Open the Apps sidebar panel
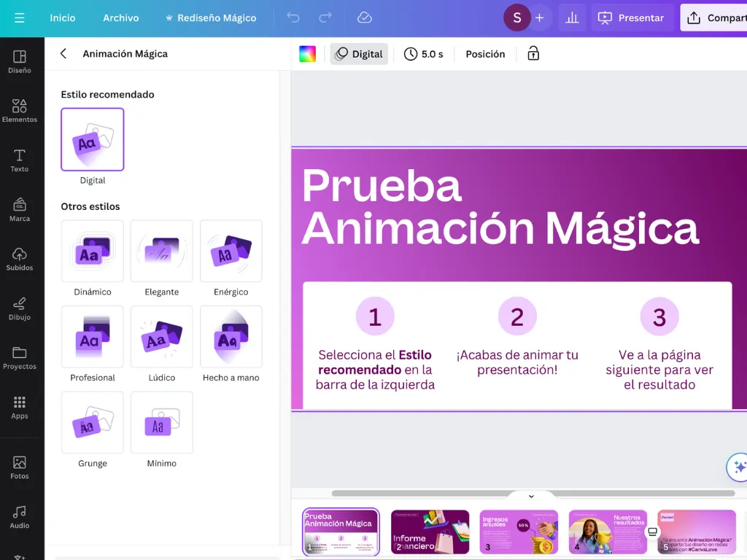This screenshot has width=747, height=560. (x=20, y=408)
